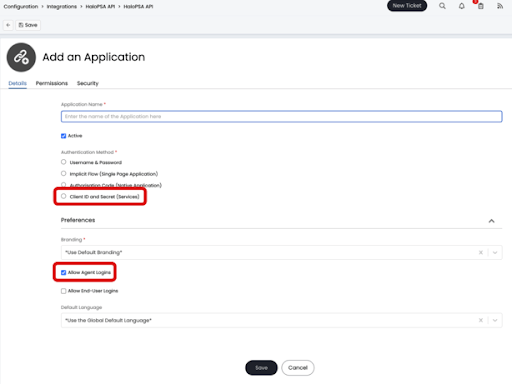This screenshot has height=384, width=512.
Task: Clear the Default Language selection with X
Action: click(481, 320)
